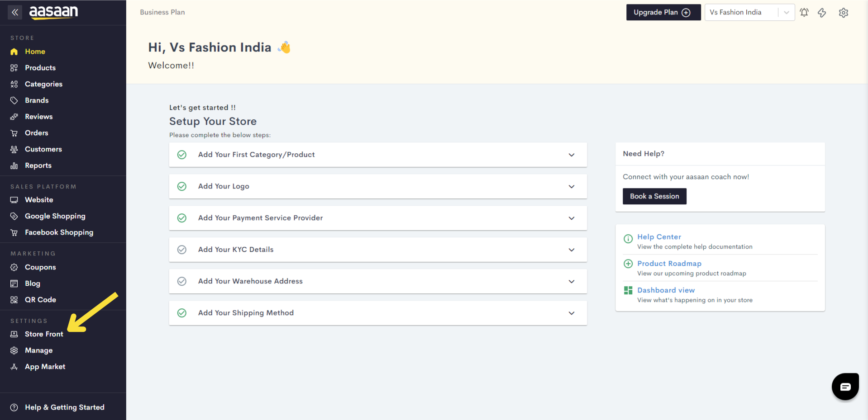Click the Reviews icon in sidebar
This screenshot has width=868, height=420.
[x=14, y=117]
